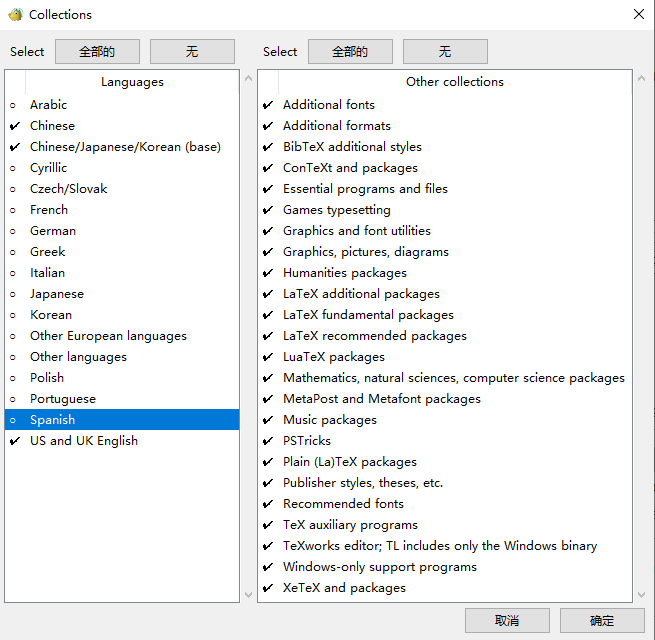Click Languages list scroll up arrow
This screenshot has width=655, height=640.
click(x=249, y=78)
